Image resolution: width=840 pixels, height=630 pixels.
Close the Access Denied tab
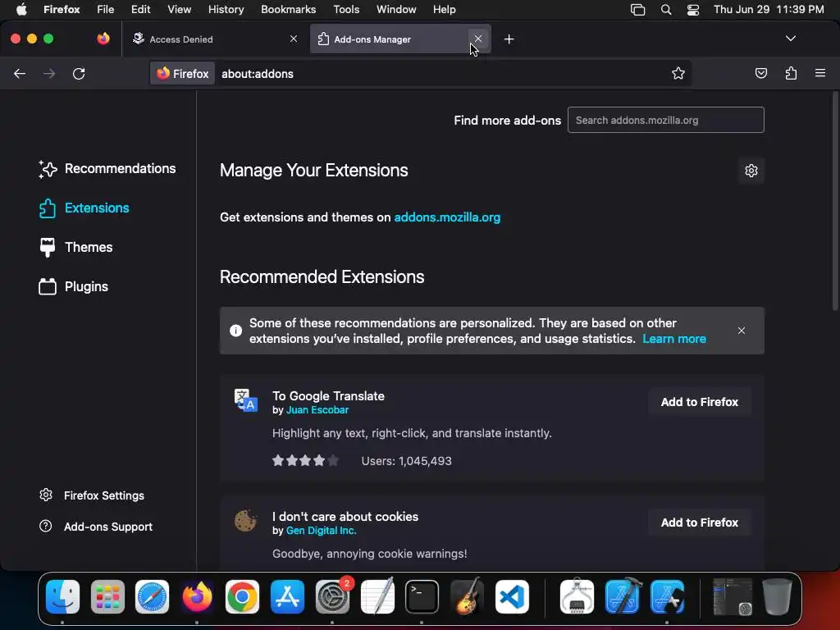tap(294, 39)
